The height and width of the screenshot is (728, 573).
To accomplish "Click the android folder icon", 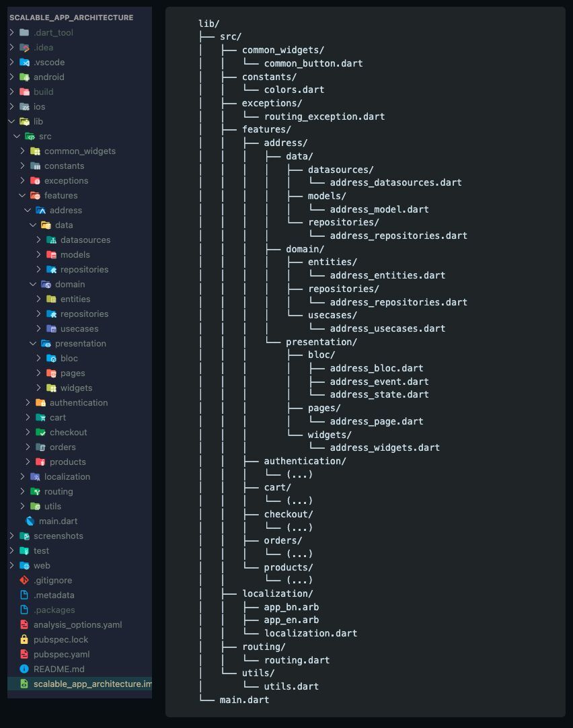I will (24, 77).
